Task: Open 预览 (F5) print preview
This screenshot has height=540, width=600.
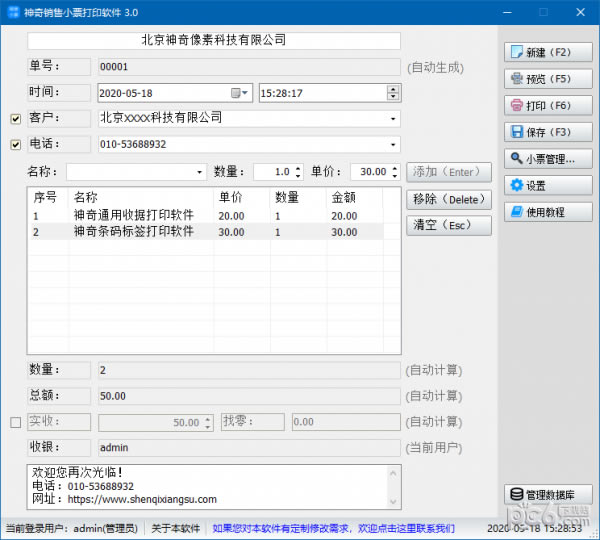Action: (x=548, y=79)
